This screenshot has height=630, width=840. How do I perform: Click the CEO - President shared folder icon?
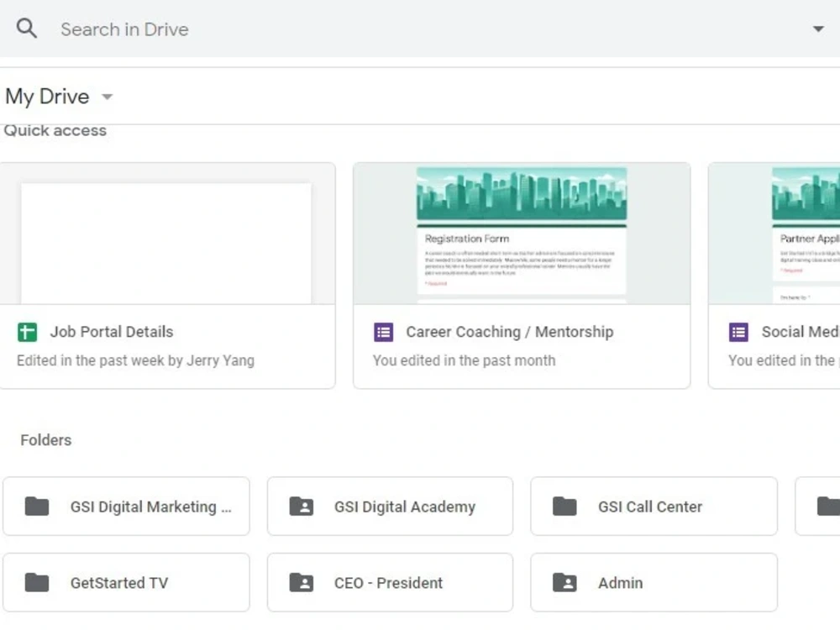pos(301,582)
